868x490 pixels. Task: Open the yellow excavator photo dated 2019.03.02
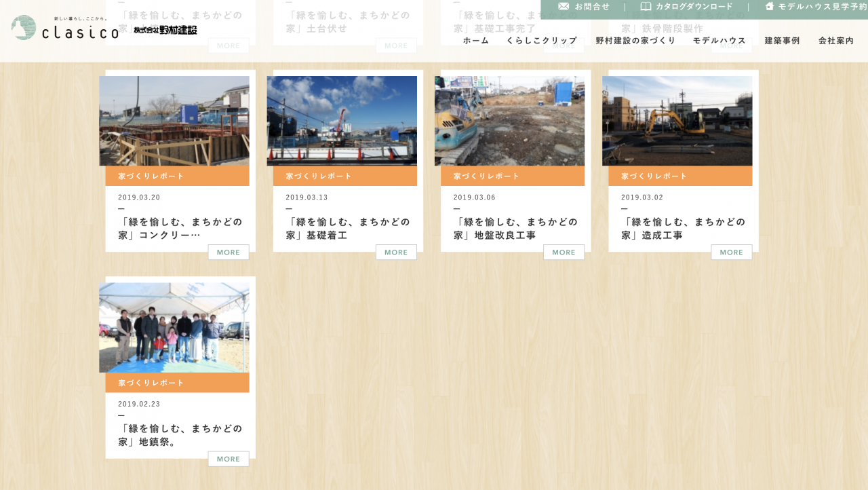(x=677, y=121)
